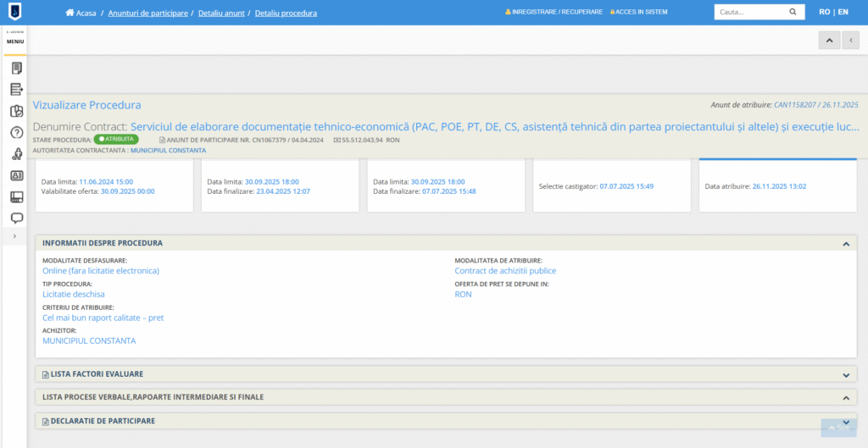
Task: Open Detaliu anunt breadcrumb
Action: click(x=220, y=13)
